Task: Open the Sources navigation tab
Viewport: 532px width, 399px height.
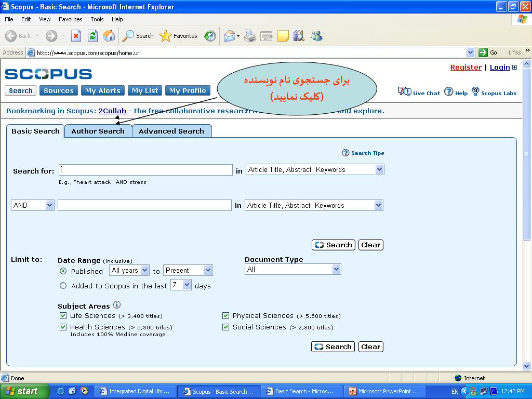Action: point(59,90)
